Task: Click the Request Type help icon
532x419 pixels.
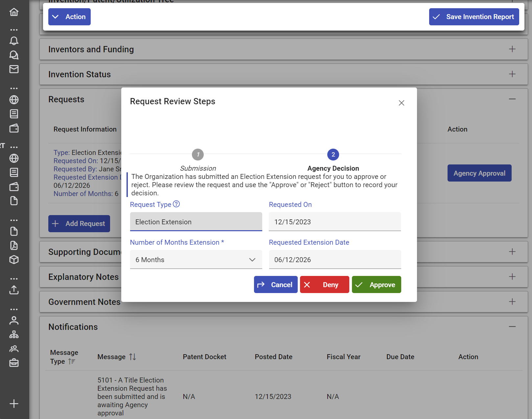Action: click(176, 204)
